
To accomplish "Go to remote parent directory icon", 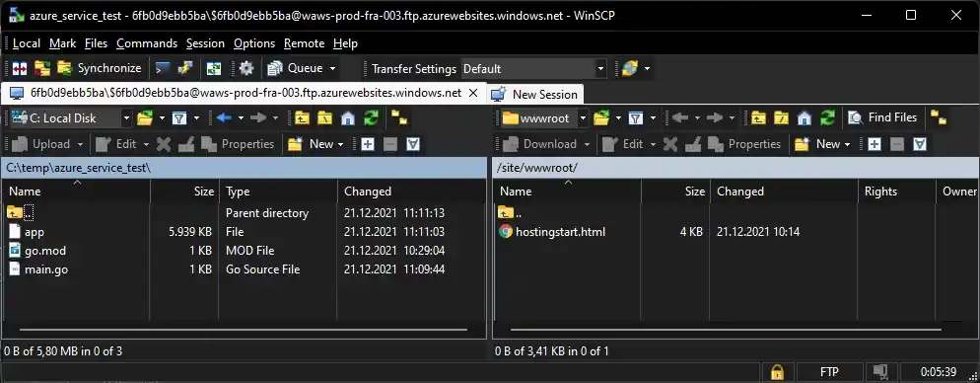I will pyautogui.click(x=759, y=117).
